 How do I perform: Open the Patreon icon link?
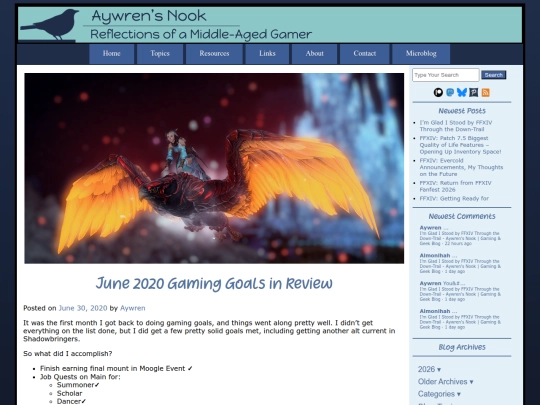click(x=438, y=92)
